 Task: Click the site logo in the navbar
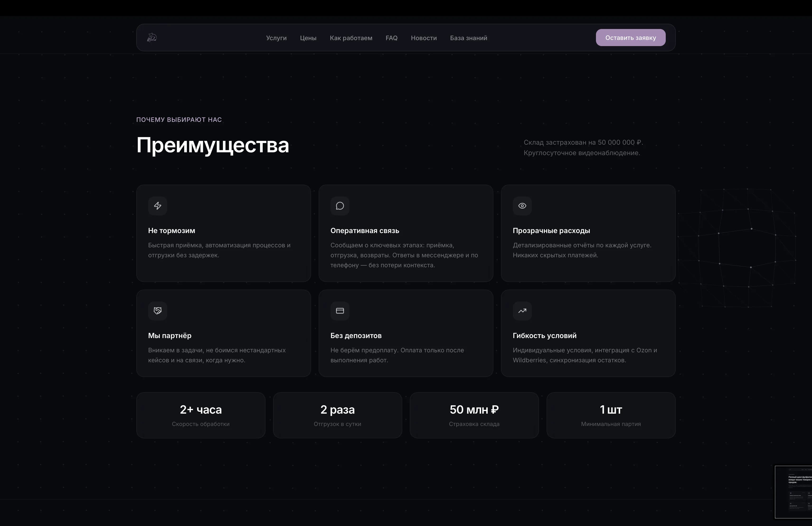pyautogui.click(x=152, y=38)
